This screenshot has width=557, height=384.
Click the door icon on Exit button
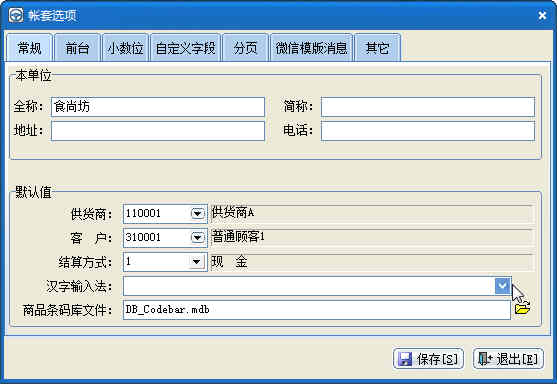[485, 358]
